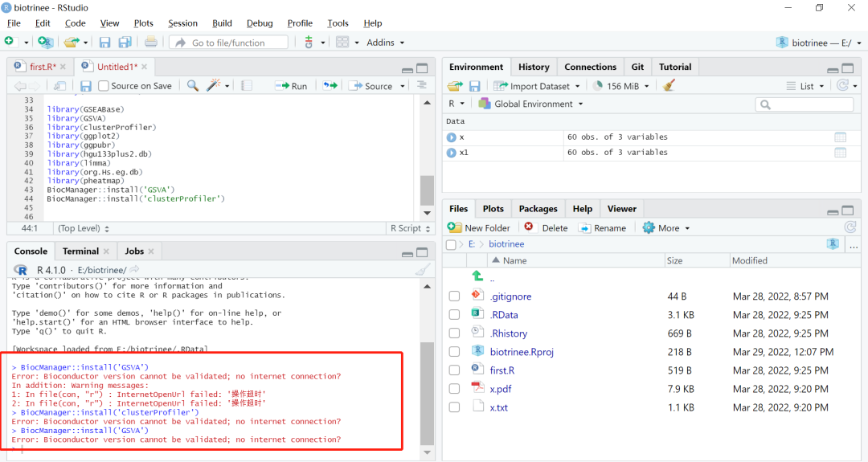Check the .Rhistory file checkbox
Screen dimensions: 868x462
(x=454, y=333)
